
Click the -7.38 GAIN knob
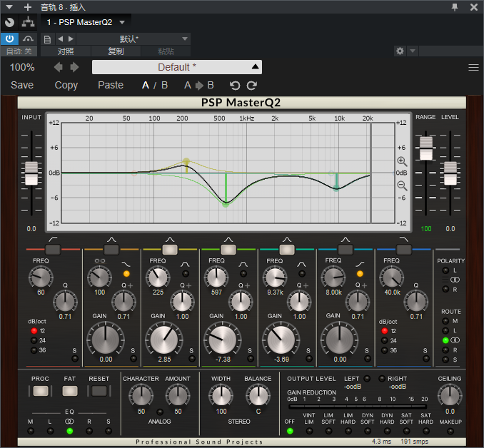222,340
